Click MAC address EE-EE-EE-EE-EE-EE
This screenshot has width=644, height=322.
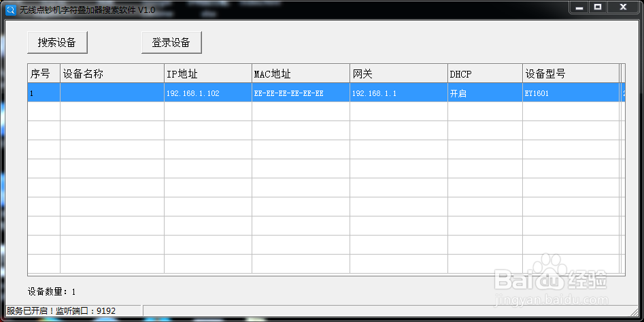(301, 93)
